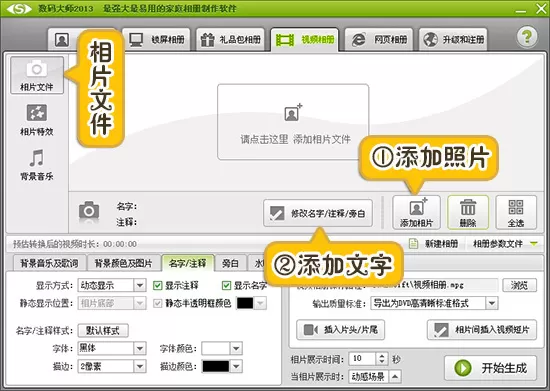Open the black 描边颜色 color swatch
Viewport: 550px width, 391px height.
(x=216, y=366)
